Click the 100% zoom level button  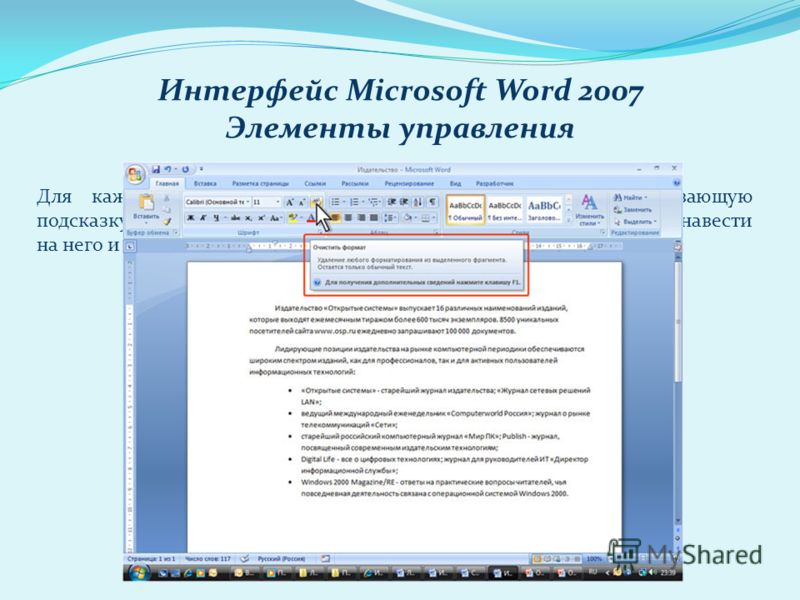(594, 559)
